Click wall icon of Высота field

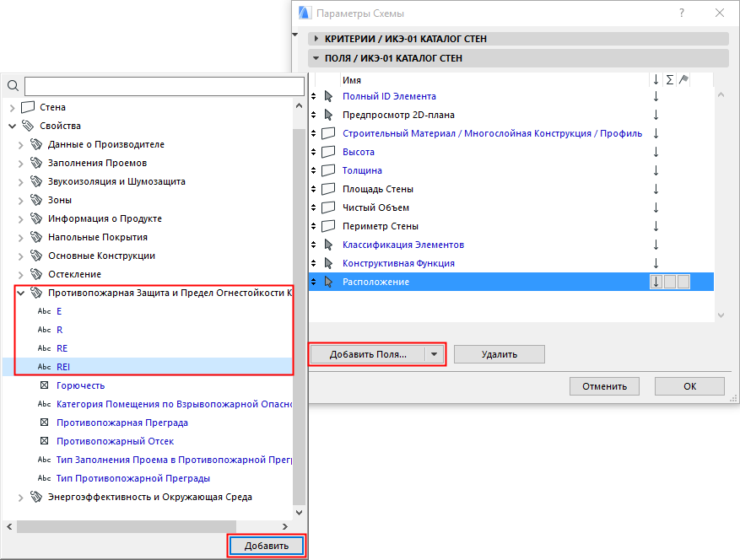[328, 152]
